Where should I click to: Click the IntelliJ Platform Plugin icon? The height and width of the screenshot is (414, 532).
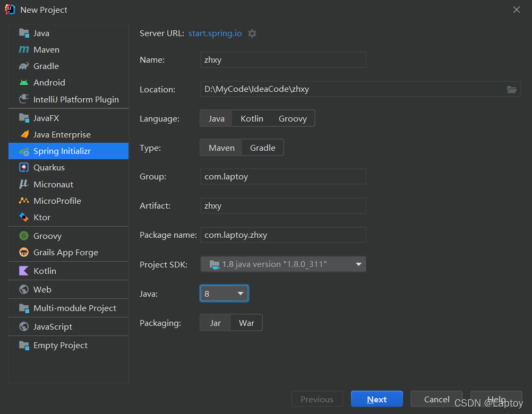(x=24, y=99)
